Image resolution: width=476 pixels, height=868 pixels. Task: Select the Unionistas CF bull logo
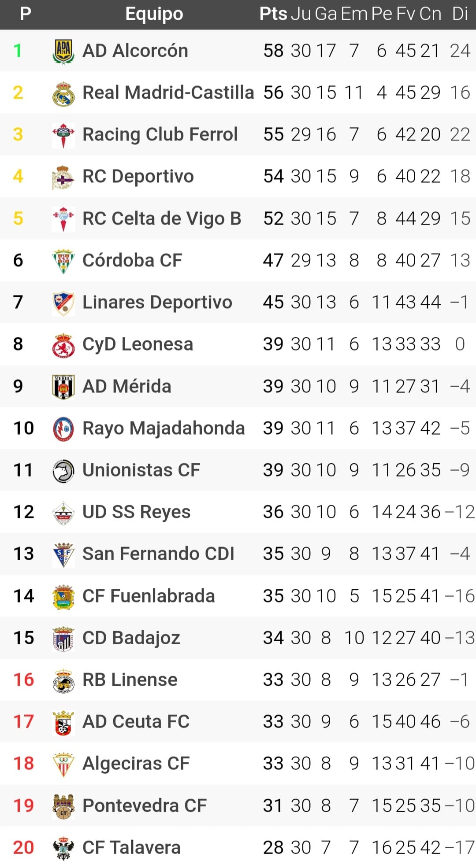63,470
